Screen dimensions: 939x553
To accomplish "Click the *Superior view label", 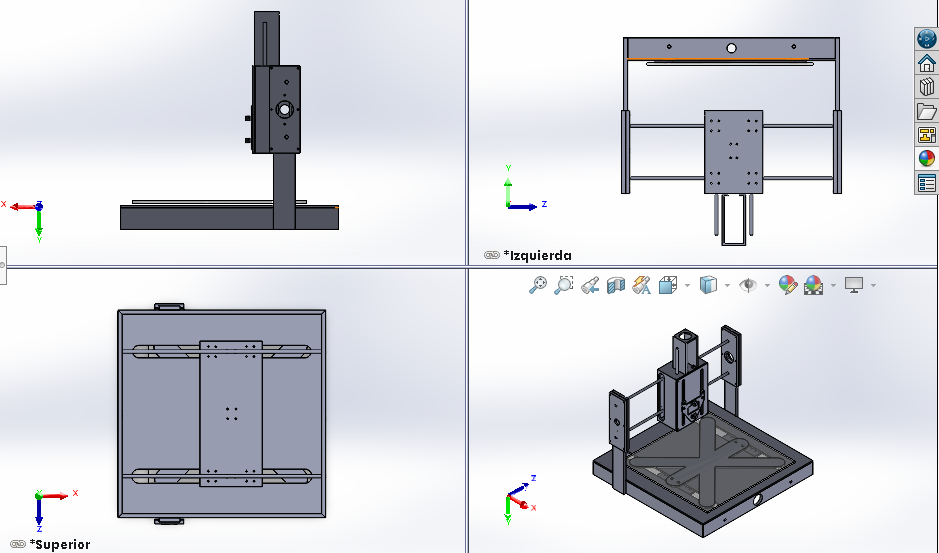I will [x=60, y=544].
